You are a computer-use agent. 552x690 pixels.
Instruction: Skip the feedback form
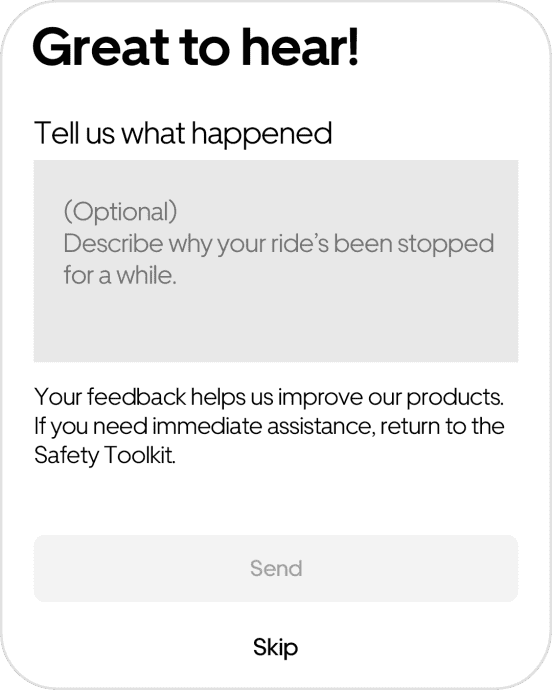[276, 647]
